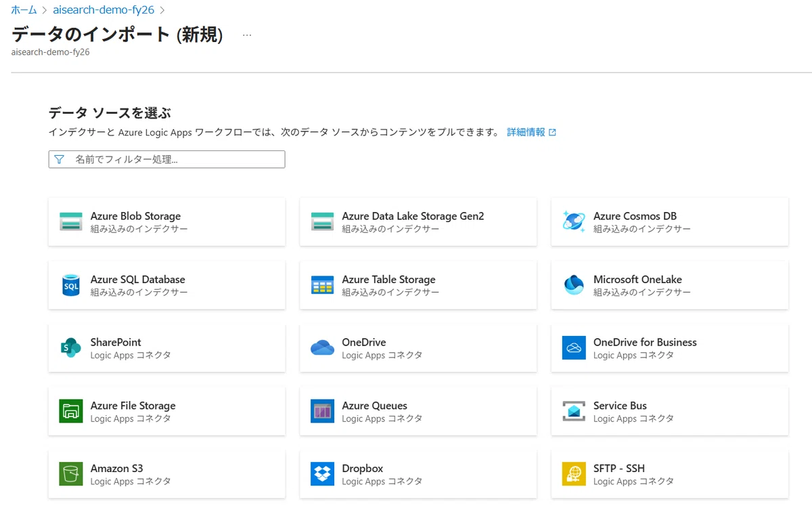
Task: Click the SFTP - SSH icon
Action: (x=574, y=474)
